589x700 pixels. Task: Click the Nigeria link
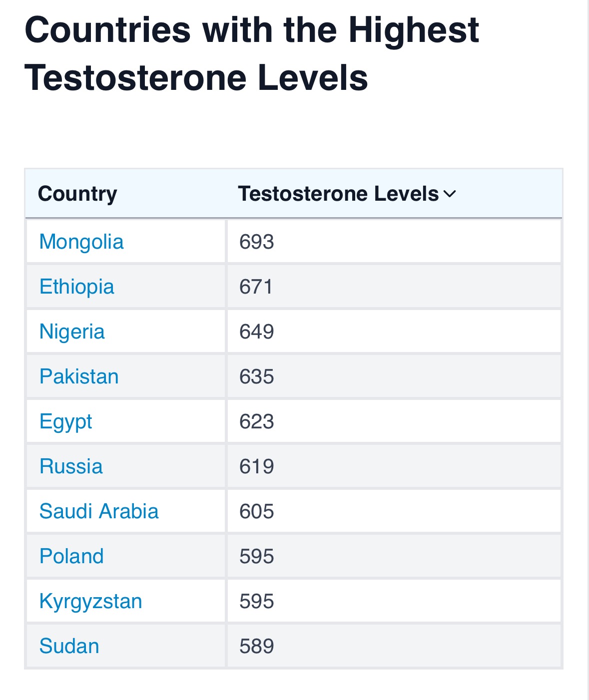72,332
